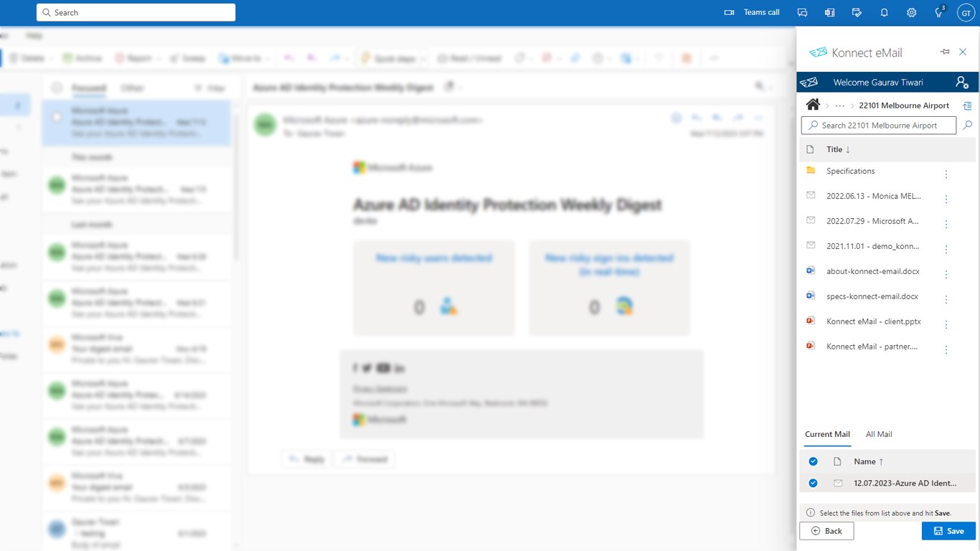Open more options for 2021.11.01 demo email

point(946,250)
